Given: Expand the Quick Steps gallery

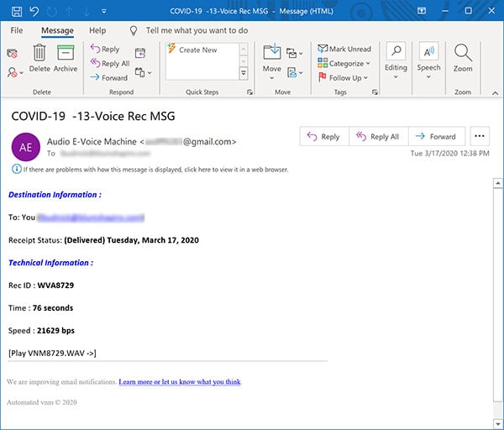Looking at the screenshot, I should [244, 73].
